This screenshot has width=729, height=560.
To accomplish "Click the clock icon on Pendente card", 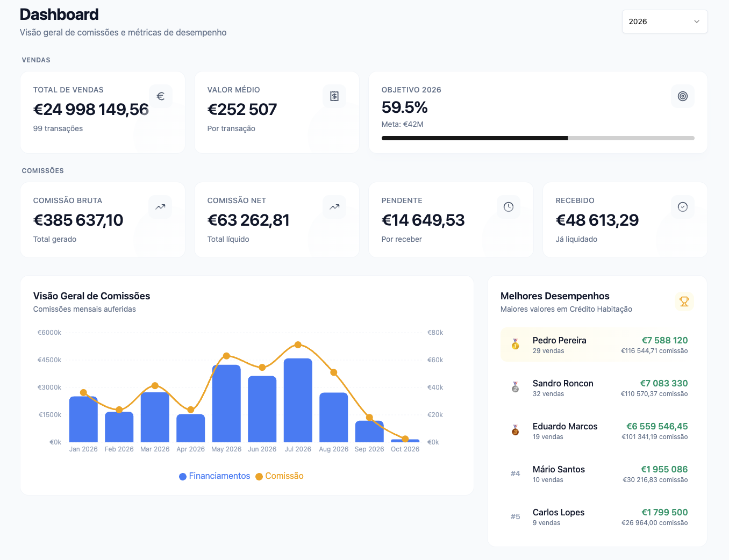I will (x=509, y=207).
